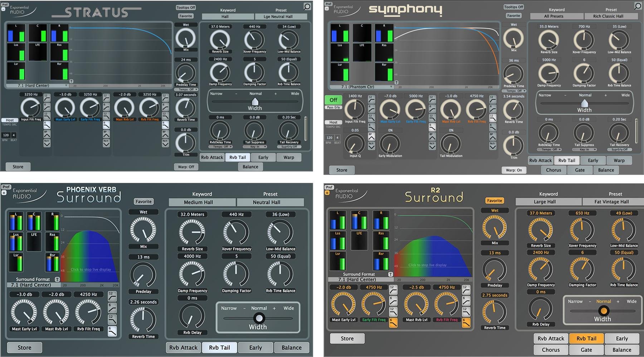Click the T icon below Stratus meters

tap(71, 82)
